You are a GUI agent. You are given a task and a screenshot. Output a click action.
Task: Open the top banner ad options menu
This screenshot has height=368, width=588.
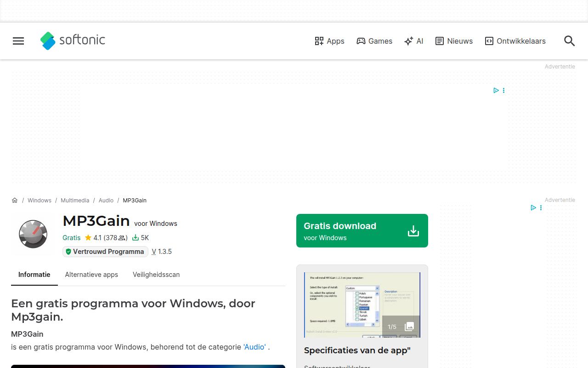coord(504,90)
